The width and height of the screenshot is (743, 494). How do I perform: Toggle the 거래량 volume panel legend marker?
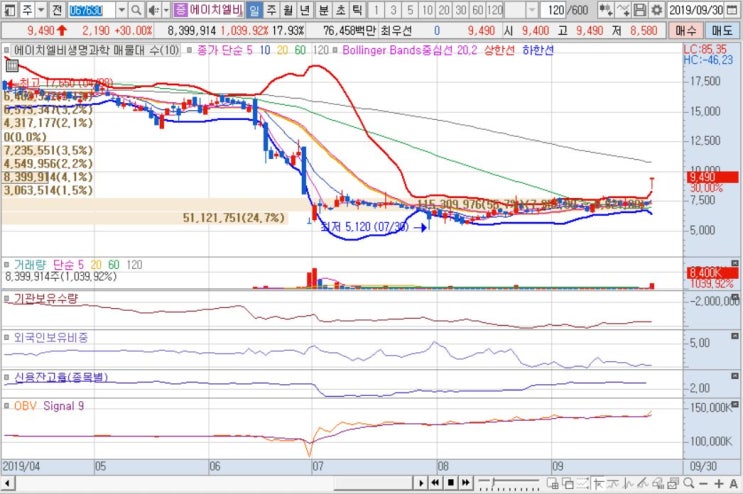point(7,264)
